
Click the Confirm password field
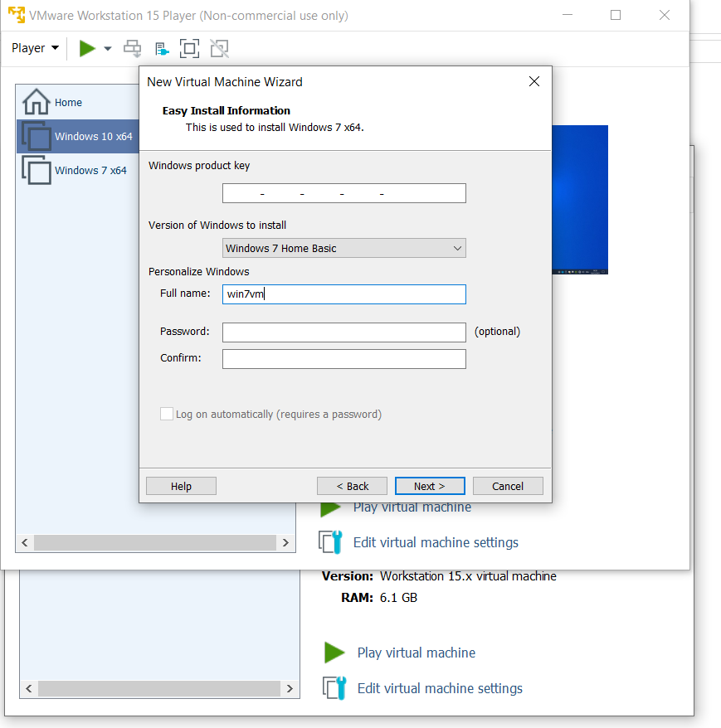344,359
